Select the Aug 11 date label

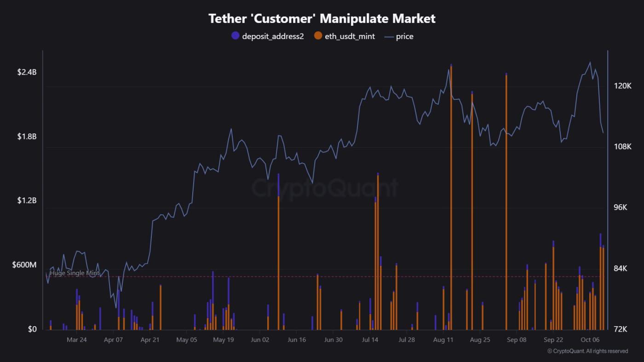pos(443,340)
